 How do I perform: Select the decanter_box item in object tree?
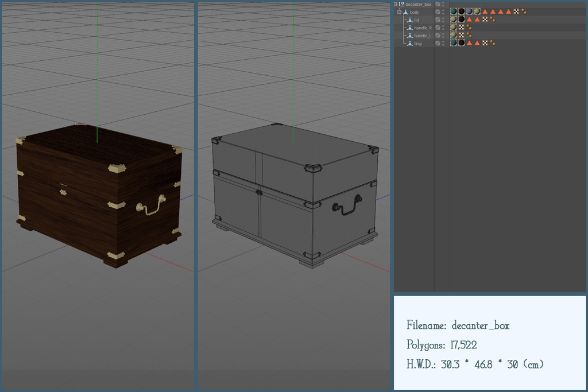click(419, 5)
